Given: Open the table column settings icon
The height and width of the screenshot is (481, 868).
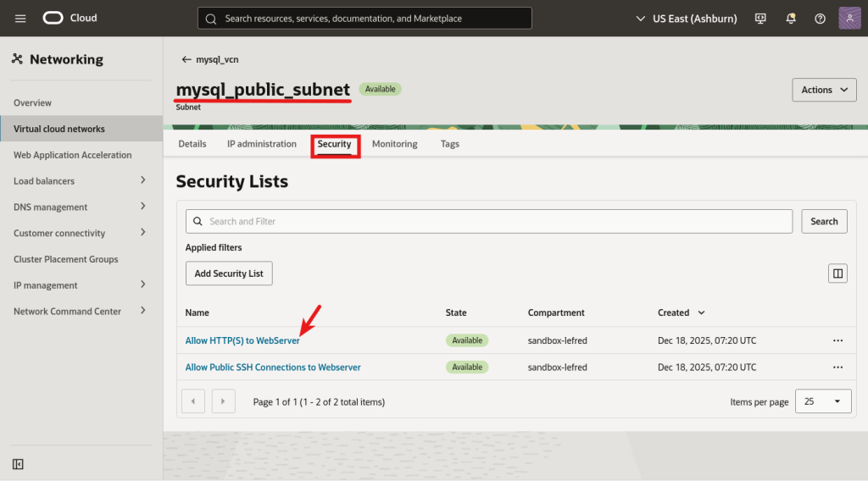Looking at the screenshot, I should click(837, 274).
